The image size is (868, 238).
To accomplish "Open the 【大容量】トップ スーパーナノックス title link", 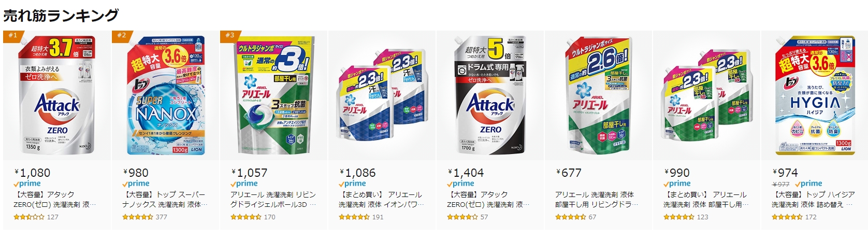I will [x=165, y=200].
